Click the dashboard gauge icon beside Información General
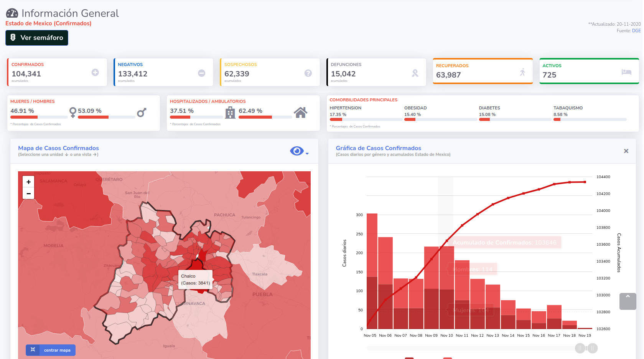 point(12,13)
